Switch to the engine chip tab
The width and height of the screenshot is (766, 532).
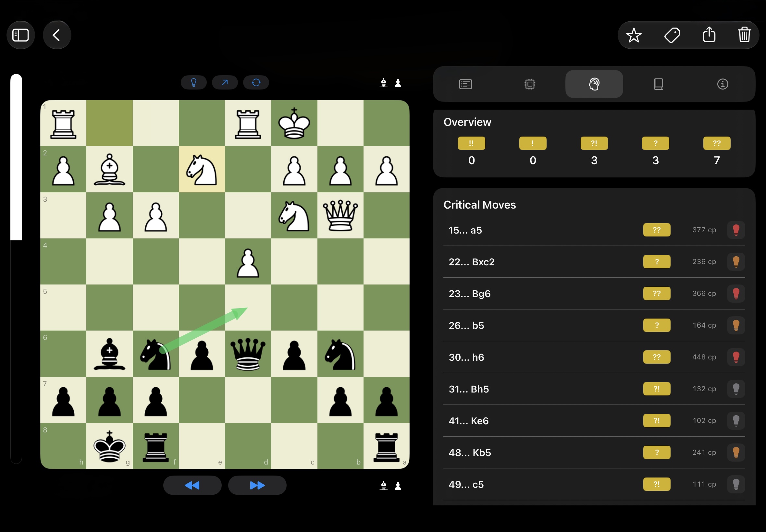pos(530,84)
